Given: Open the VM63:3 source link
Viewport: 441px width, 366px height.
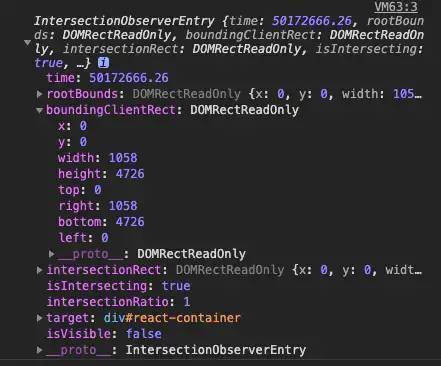Looking at the screenshot, I should point(396,7).
